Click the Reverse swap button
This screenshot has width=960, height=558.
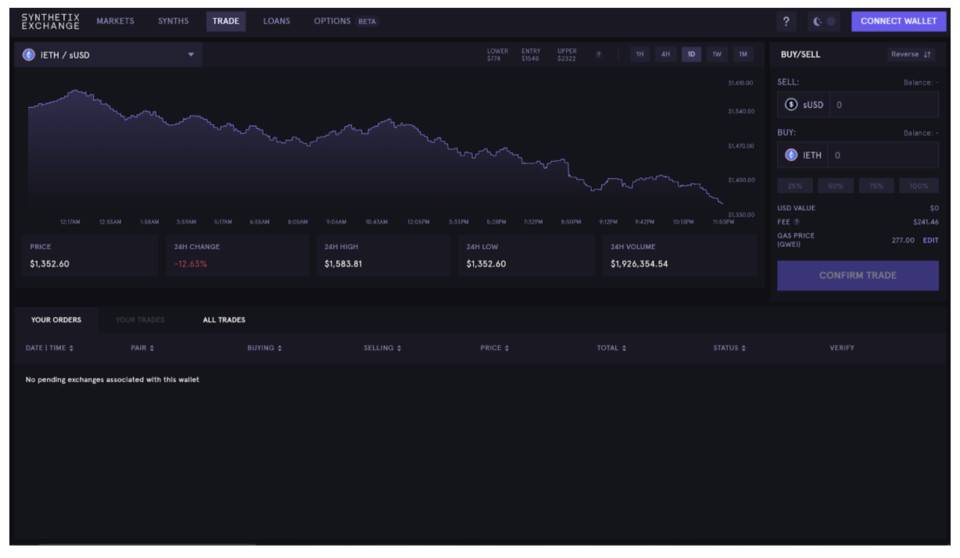pyautogui.click(x=911, y=55)
